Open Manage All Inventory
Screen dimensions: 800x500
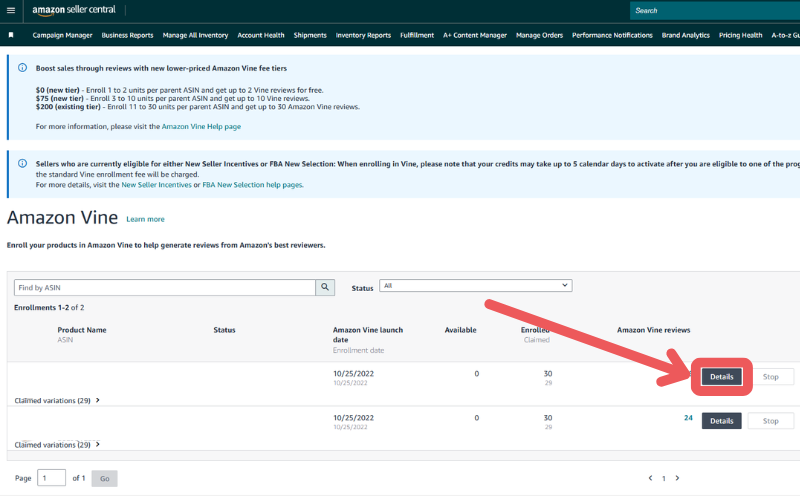tap(195, 35)
